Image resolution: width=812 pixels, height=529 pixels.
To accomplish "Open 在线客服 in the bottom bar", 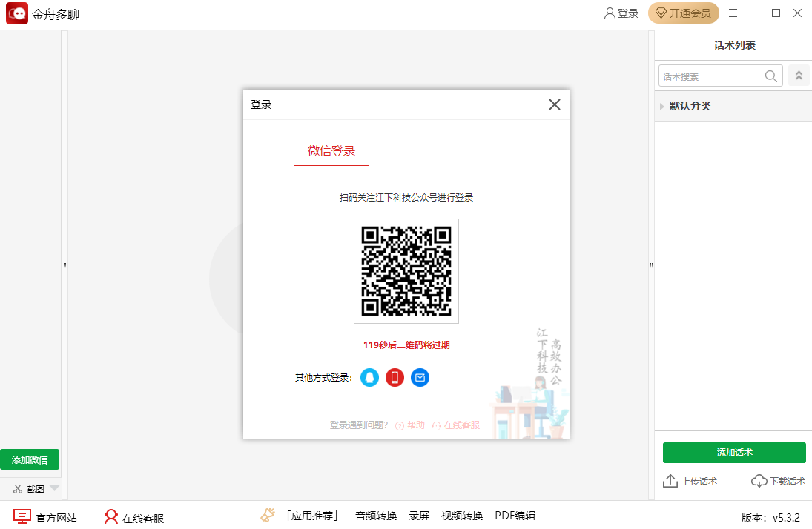I will coord(134,517).
